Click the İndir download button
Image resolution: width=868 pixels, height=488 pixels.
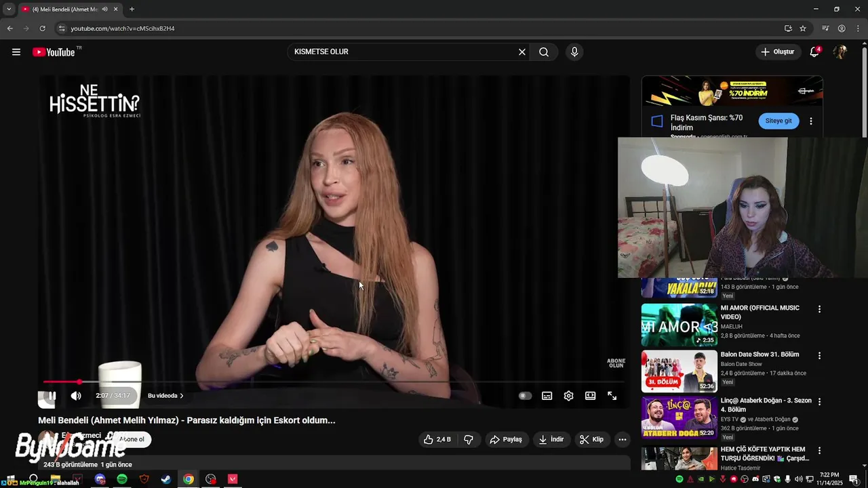[551, 440]
